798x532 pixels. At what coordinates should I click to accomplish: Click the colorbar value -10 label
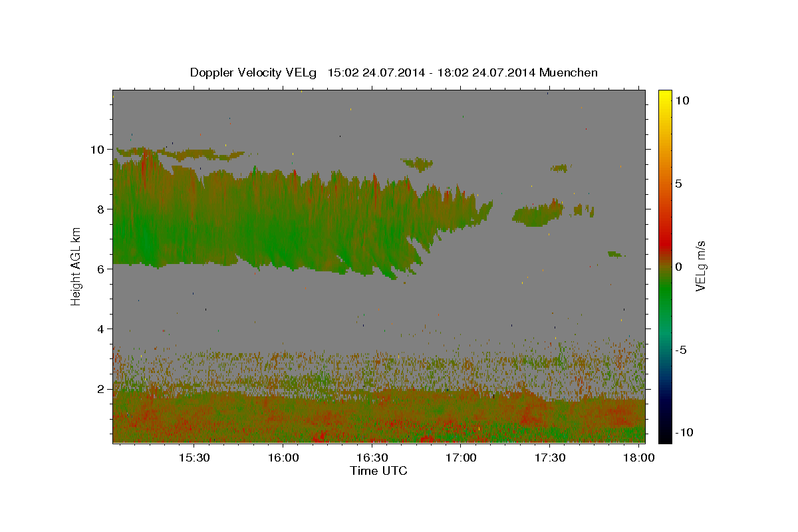684,432
